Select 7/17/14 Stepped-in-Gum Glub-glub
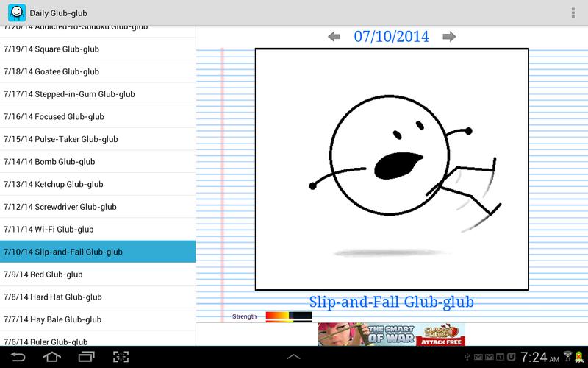Screen dimensions: 588x368 pyautogui.click(x=98, y=94)
